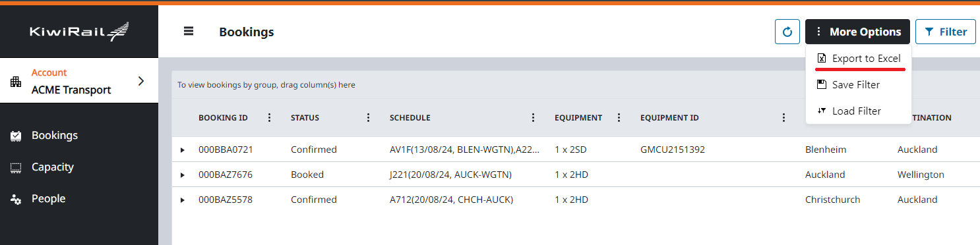Open ACME Transport account chevron

pyautogui.click(x=140, y=81)
